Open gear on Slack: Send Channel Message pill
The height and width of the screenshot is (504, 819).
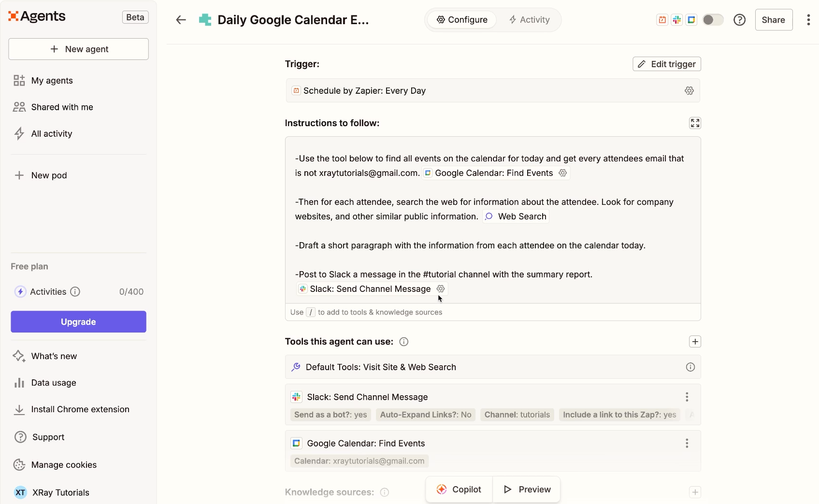coord(440,288)
